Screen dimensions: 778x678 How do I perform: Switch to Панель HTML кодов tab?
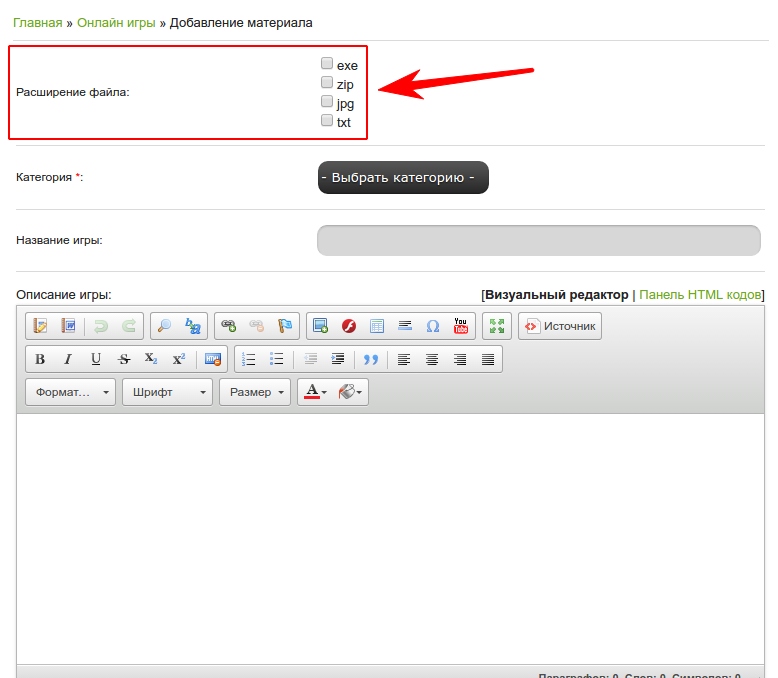pyautogui.click(x=700, y=295)
